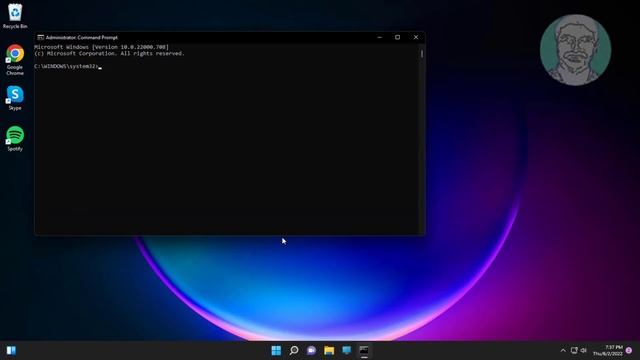This screenshot has height=360, width=640.
Task: Open the Skype desktop shortcut
Action: click(15, 98)
